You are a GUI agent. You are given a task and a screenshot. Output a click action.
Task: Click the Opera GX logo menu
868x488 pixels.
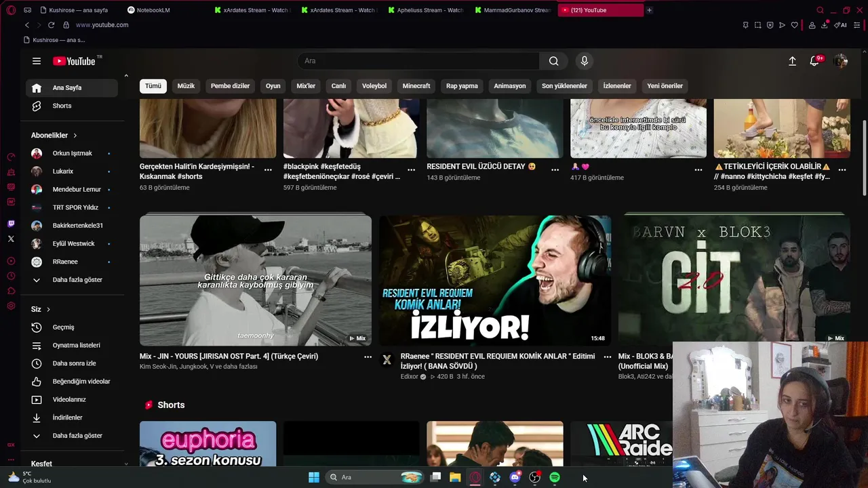click(x=11, y=10)
